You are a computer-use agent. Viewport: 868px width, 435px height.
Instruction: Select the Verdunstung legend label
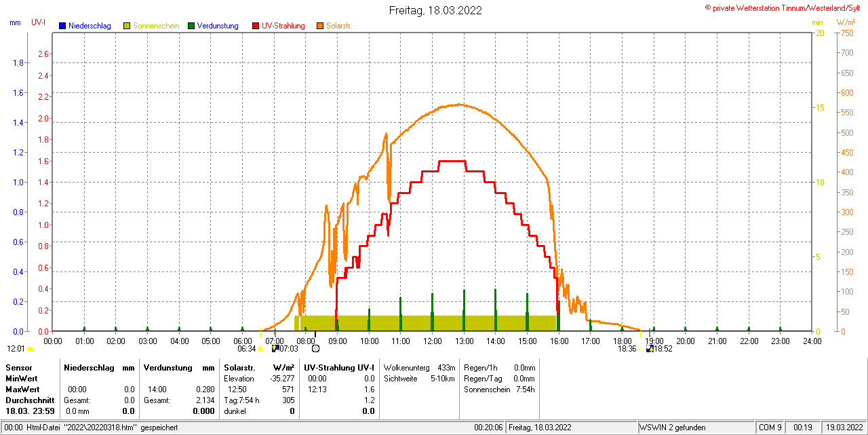[218, 26]
